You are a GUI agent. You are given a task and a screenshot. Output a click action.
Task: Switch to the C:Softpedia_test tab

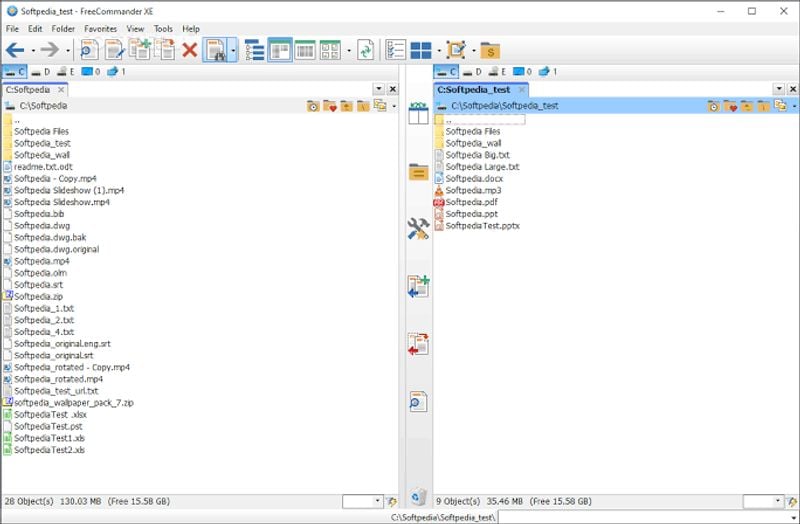(473, 90)
